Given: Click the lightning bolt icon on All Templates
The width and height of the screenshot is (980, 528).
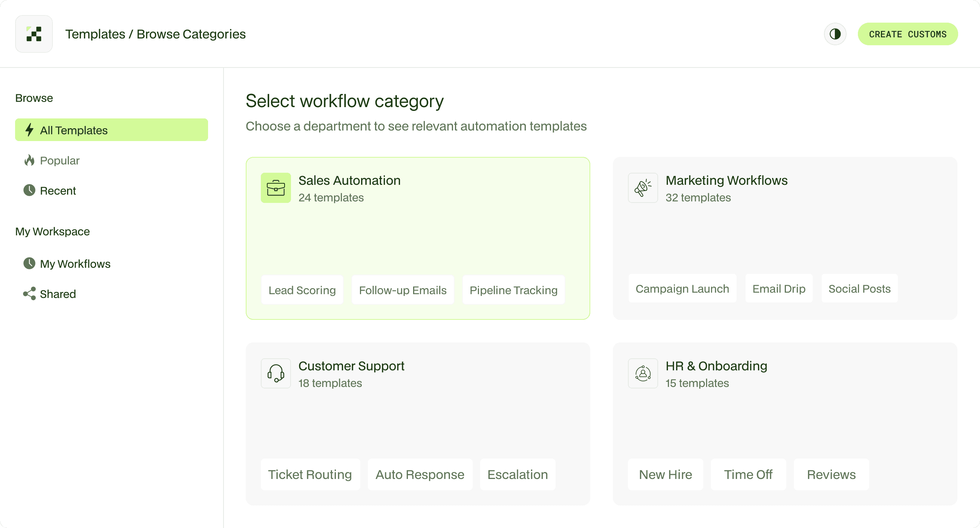Looking at the screenshot, I should pyautogui.click(x=29, y=130).
